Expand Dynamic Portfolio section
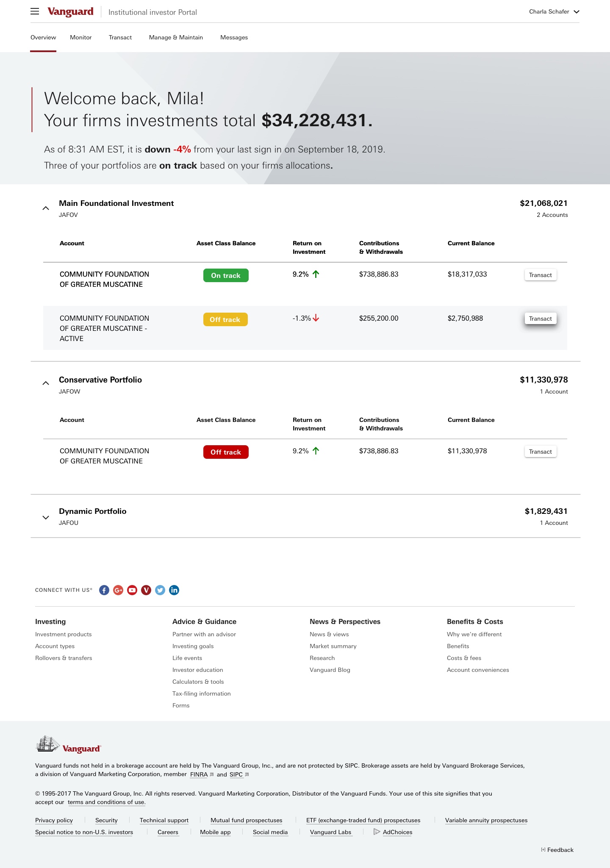Screen dimensions: 610x868 46,517
